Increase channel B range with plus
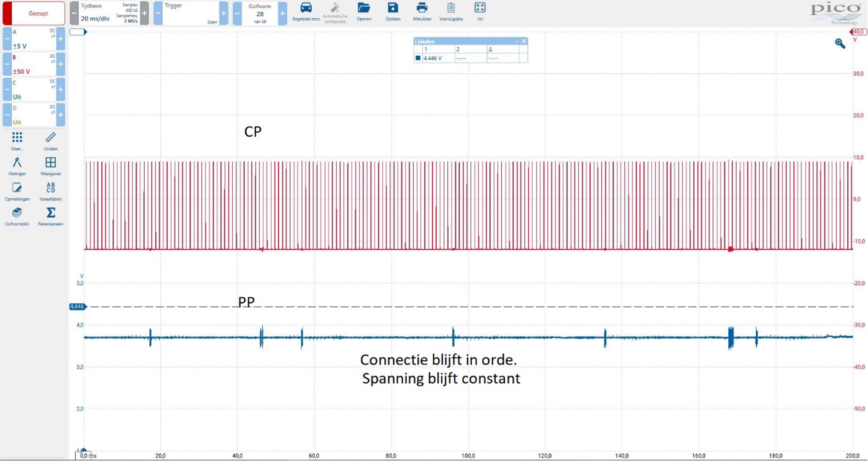This screenshot has height=461, width=868. (x=61, y=64)
